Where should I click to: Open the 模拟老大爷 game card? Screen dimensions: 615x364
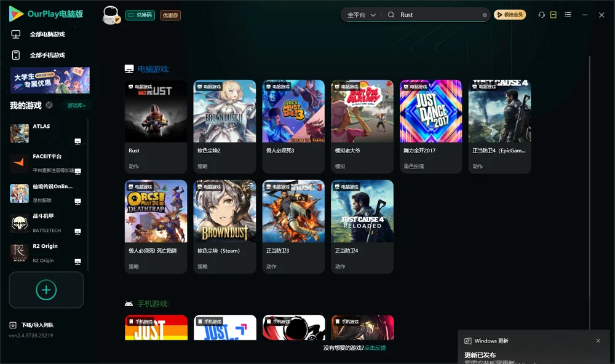[x=362, y=126]
